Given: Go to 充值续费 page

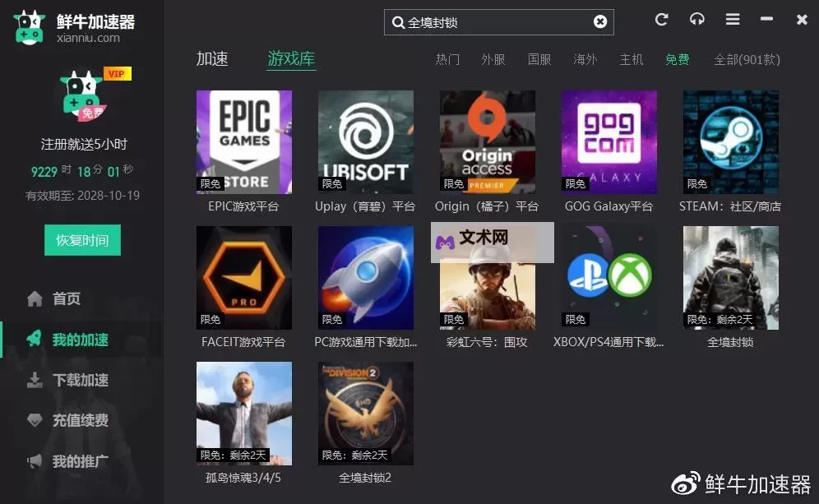Looking at the screenshot, I should (82, 420).
